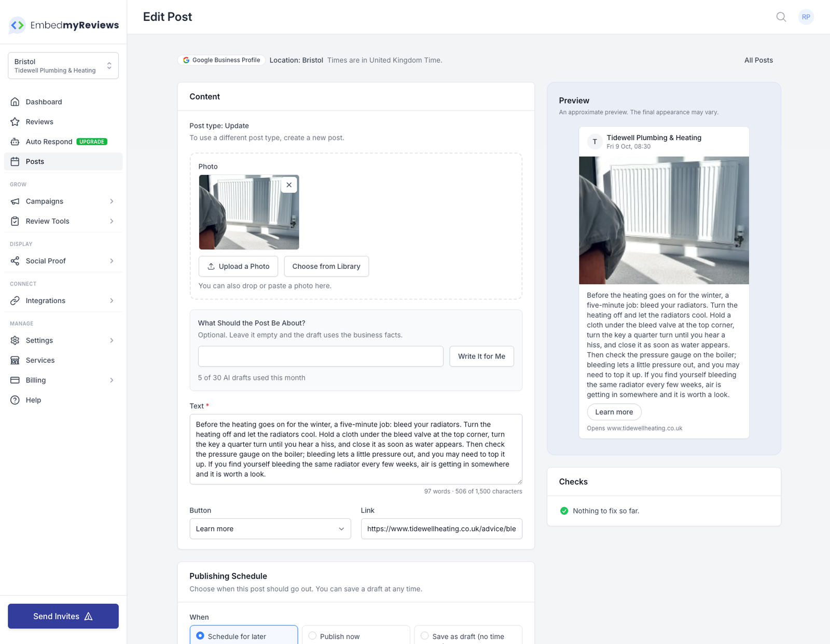Remove the uploaded radiator photo

click(289, 185)
